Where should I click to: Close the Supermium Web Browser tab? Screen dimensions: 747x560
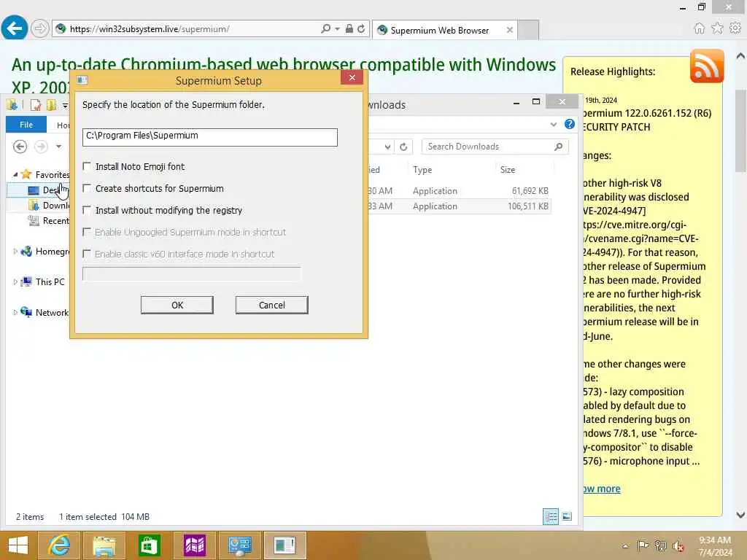coord(509,30)
